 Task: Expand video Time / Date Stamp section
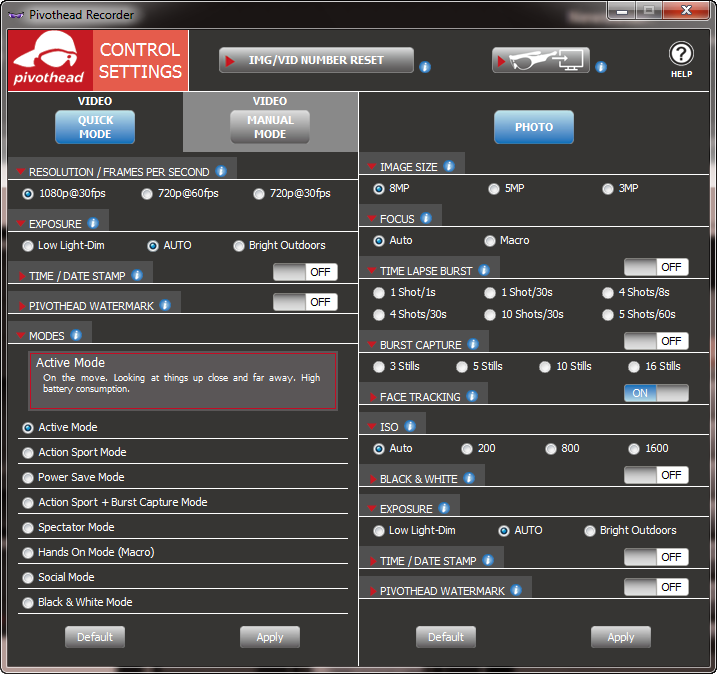click(21, 276)
